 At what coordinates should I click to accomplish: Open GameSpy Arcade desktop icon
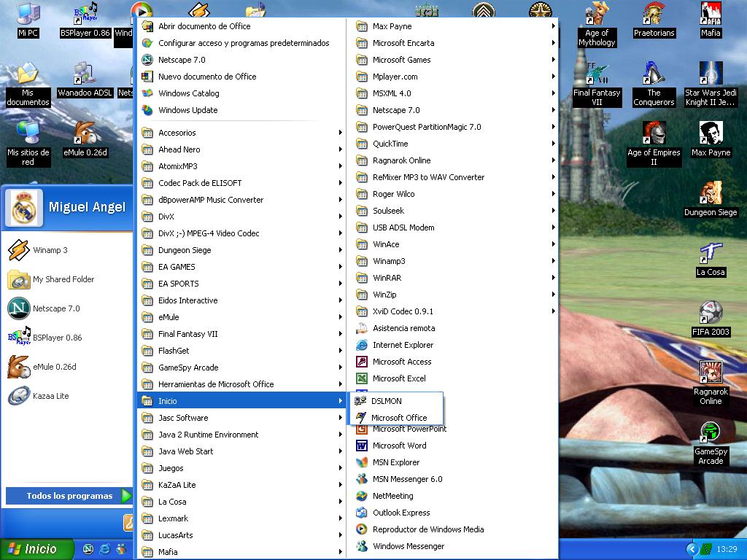pyautogui.click(x=711, y=441)
